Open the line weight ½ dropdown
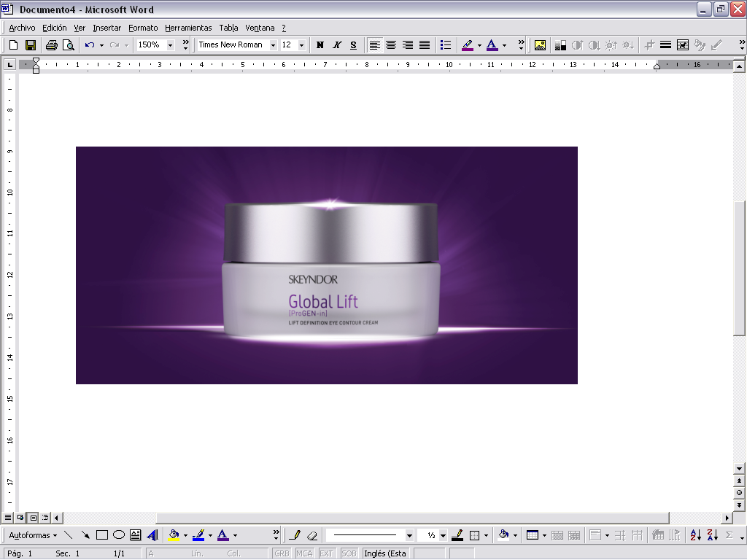The height and width of the screenshot is (560, 747). 443,534
